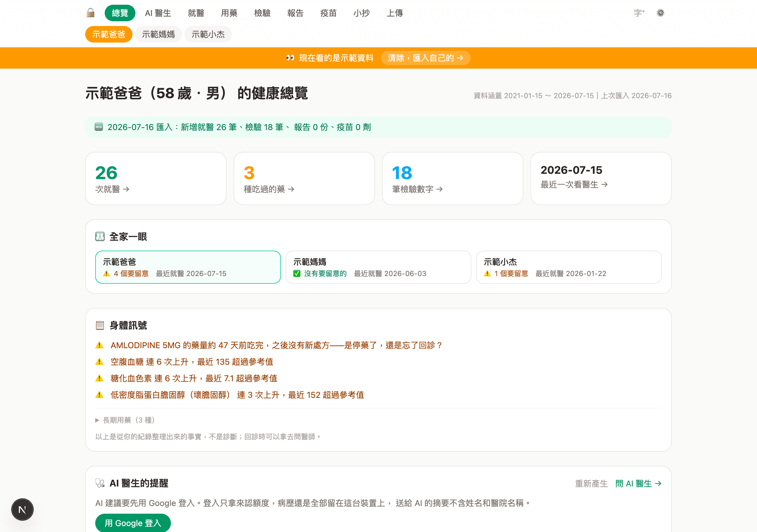The height and width of the screenshot is (532, 757).
Task: Increase font size with the 字+ icon
Action: coord(639,13)
